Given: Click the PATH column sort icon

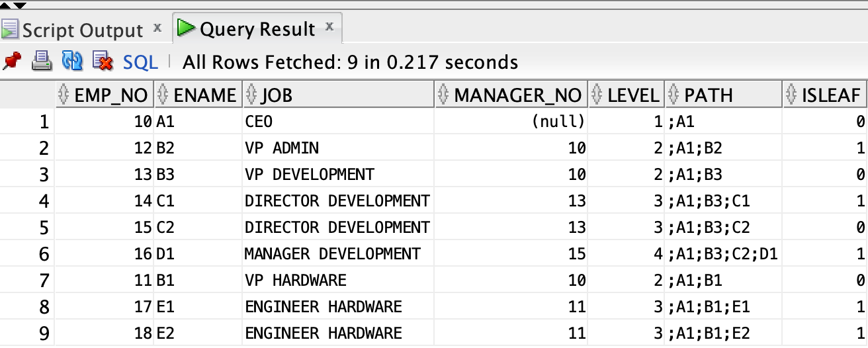Looking at the screenshot, I should [674, 95].
